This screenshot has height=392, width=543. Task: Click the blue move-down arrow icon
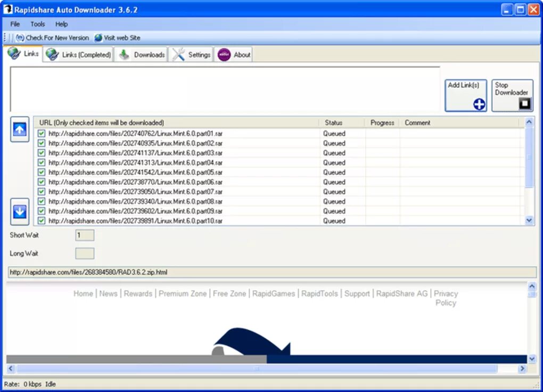click(x=20, y=211)
